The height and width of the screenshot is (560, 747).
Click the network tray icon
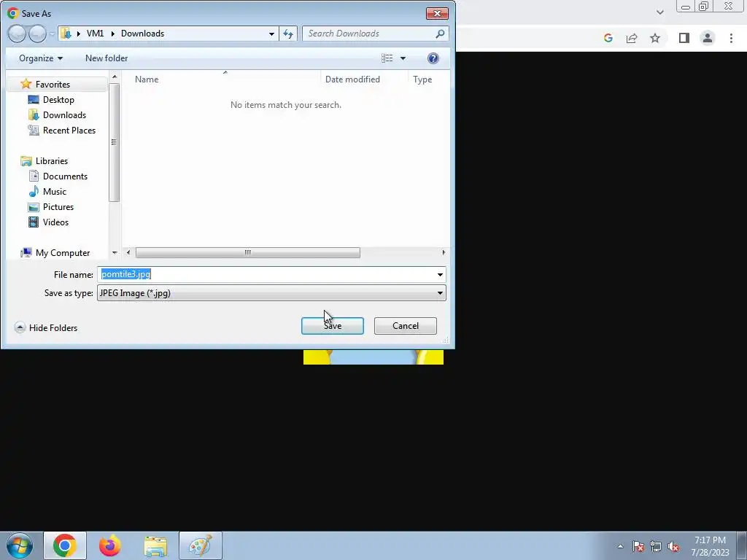tap(656, 547)
